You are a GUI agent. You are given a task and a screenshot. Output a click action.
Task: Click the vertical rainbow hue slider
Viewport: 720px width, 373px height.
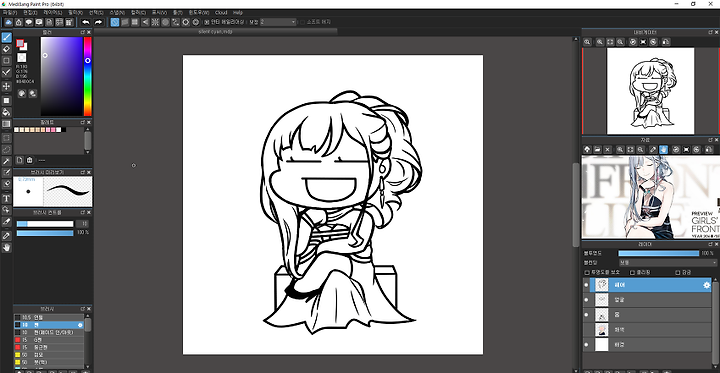click(87, 76)
